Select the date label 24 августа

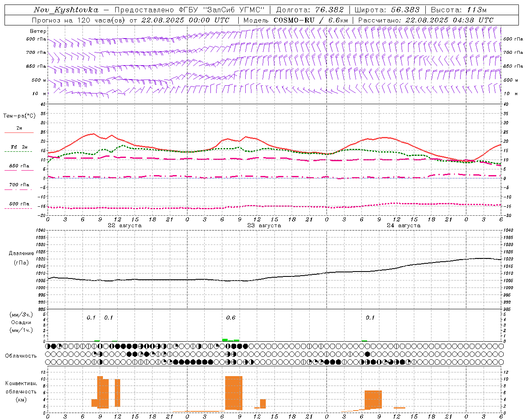[x=404, y=226]
